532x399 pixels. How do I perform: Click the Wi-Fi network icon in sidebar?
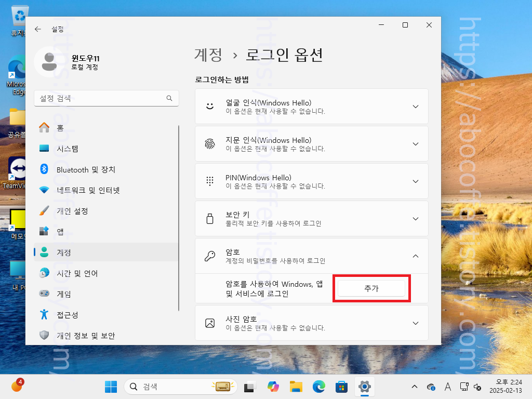44,190
